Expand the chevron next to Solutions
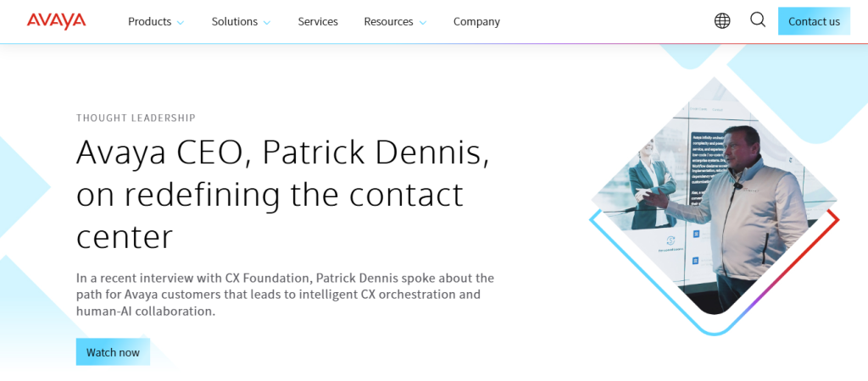Screen dimensions: 868x381 [267, 23]
